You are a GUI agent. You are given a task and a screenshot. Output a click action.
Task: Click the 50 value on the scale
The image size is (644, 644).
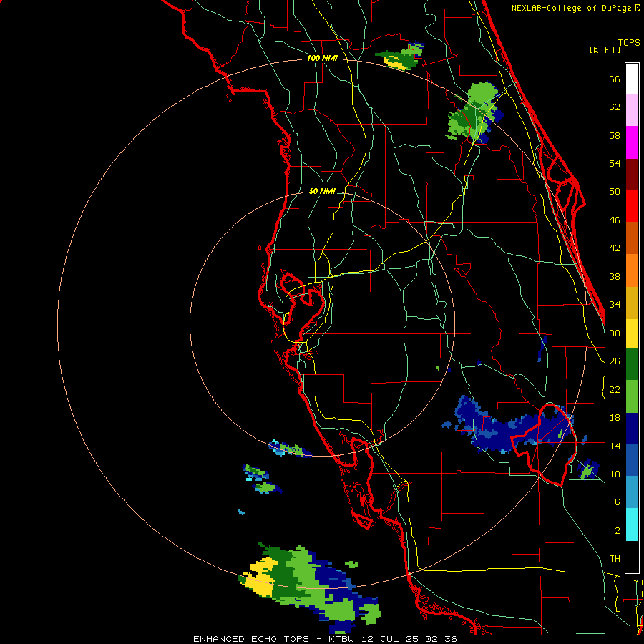(x=615, y=192)
